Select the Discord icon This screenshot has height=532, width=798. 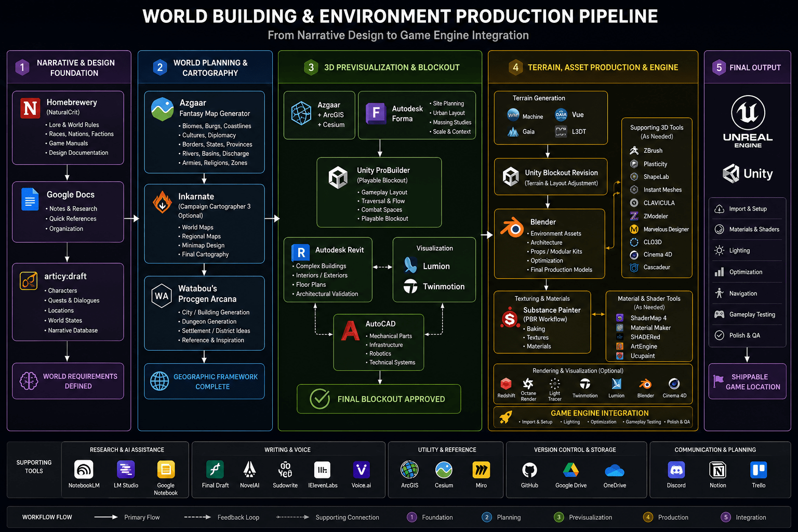(x=676, y=470)
